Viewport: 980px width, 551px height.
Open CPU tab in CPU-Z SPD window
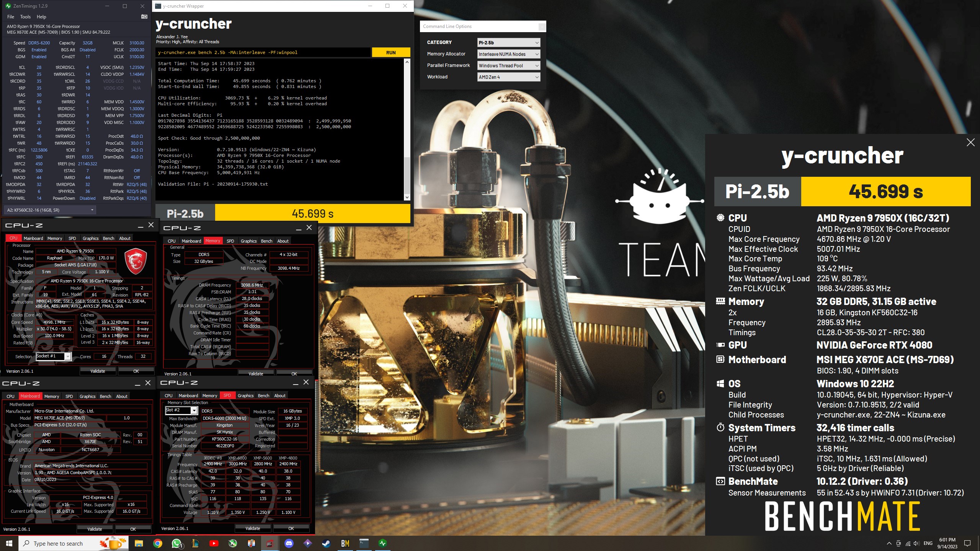168,395
